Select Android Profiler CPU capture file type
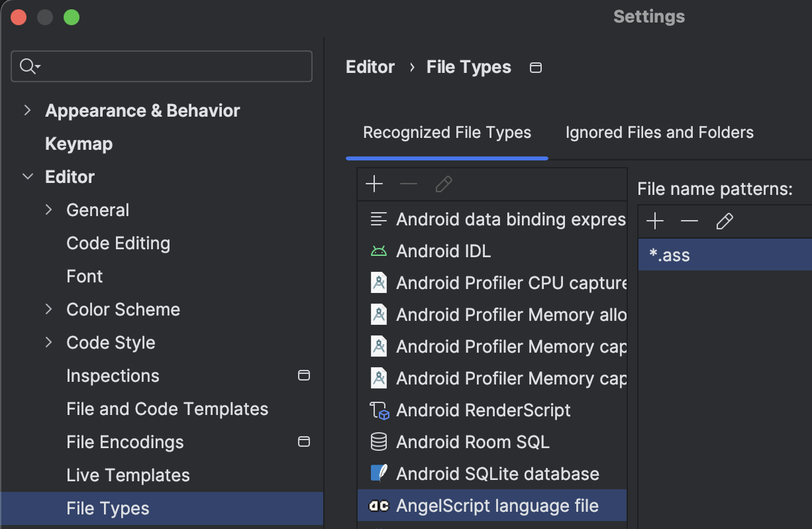The image size is (812, 529). pyautogui.click(x=492, y=283)
